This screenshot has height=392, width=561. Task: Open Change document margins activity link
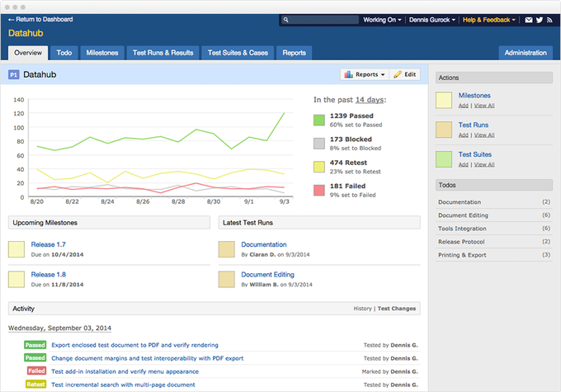coord(147,358)
